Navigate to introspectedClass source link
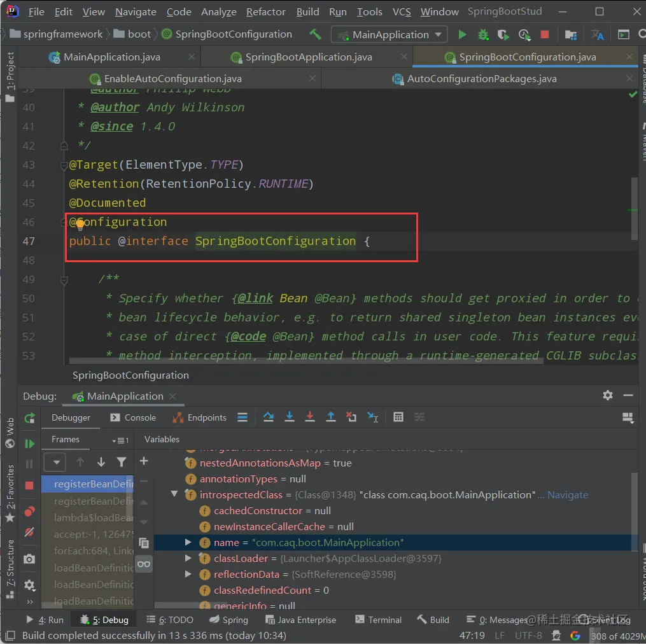Image resolution: width=646 pixels, height=644 pixels. coord(568,495)
